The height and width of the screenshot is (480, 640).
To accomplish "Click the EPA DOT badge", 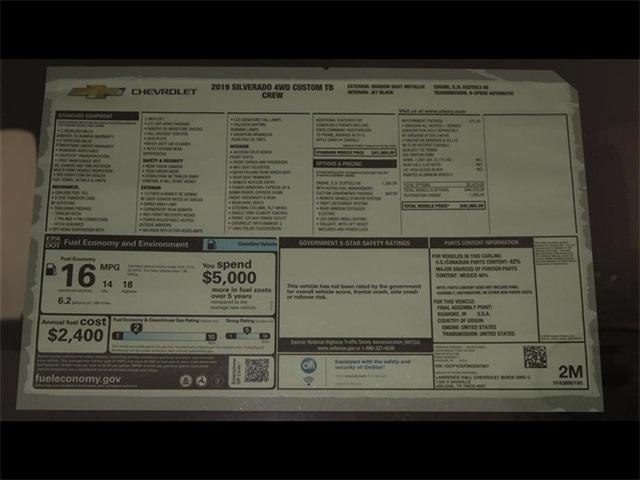I will 52,243.
